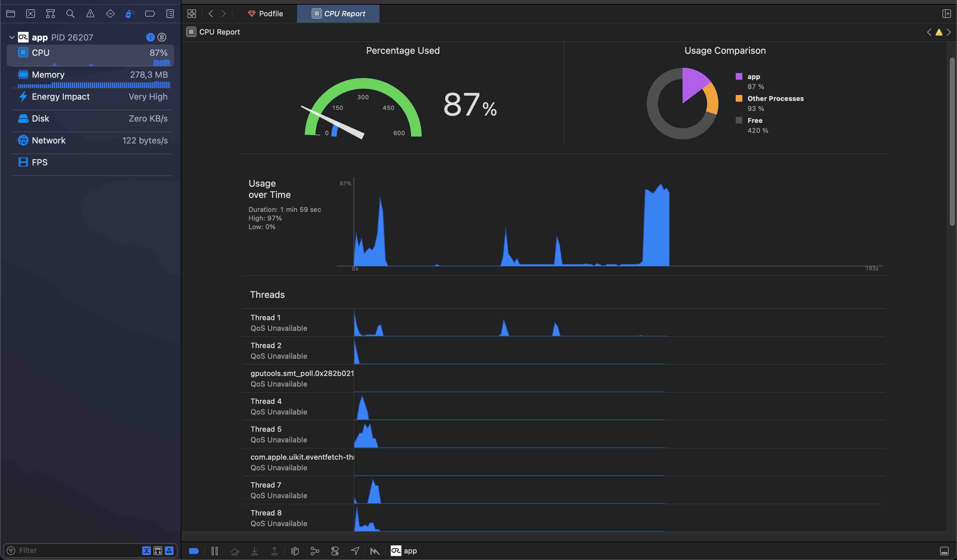Open the related items grid menu
The height and width of the screenshot is (560, 957).
click(192, 14)
